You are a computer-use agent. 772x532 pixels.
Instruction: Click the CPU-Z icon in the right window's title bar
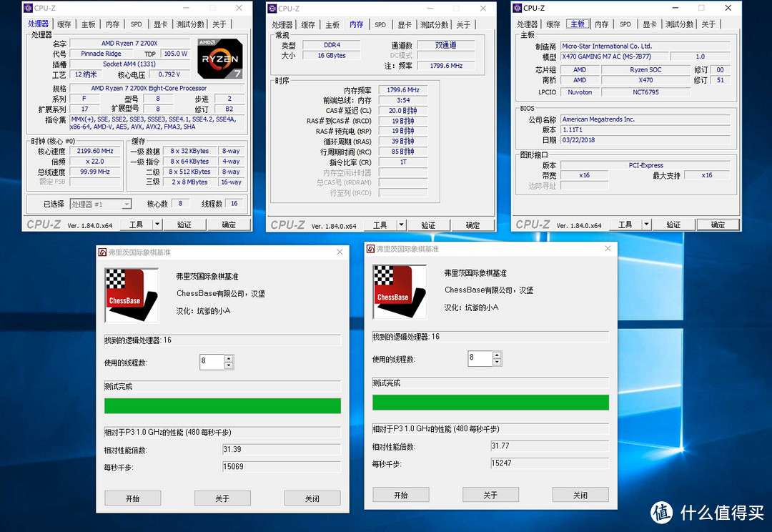(x=517, y=8)
